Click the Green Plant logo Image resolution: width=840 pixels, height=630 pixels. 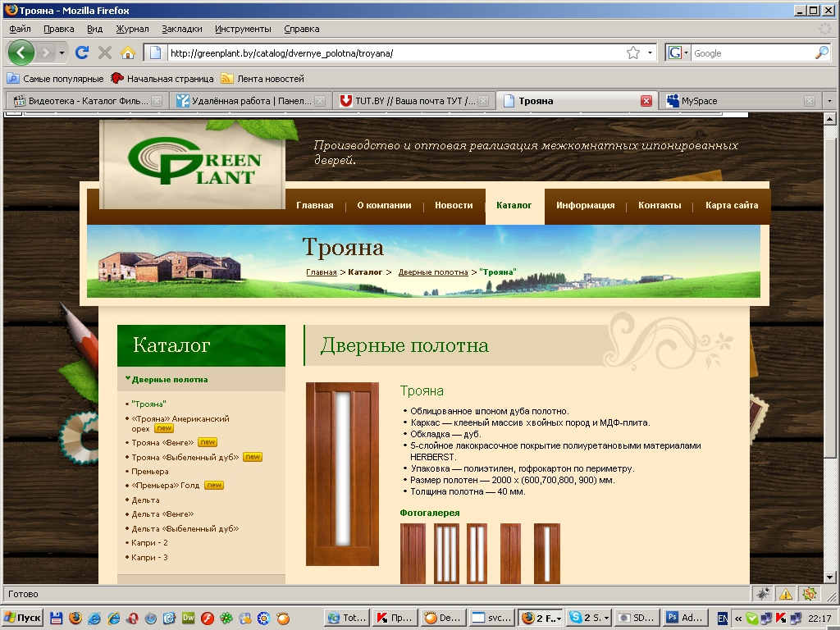coord(194,162)
